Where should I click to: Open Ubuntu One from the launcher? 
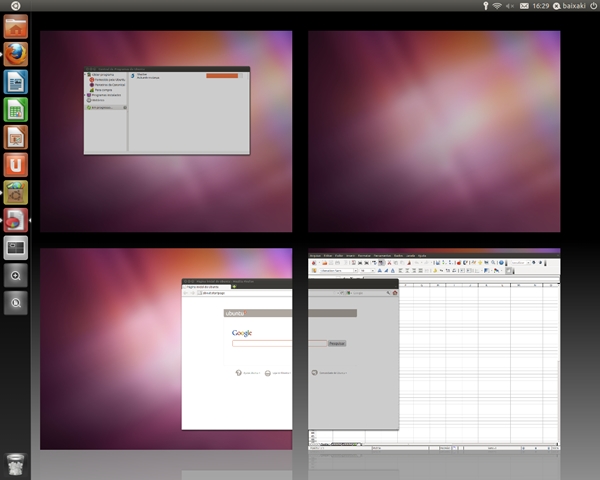click(15, 164)
